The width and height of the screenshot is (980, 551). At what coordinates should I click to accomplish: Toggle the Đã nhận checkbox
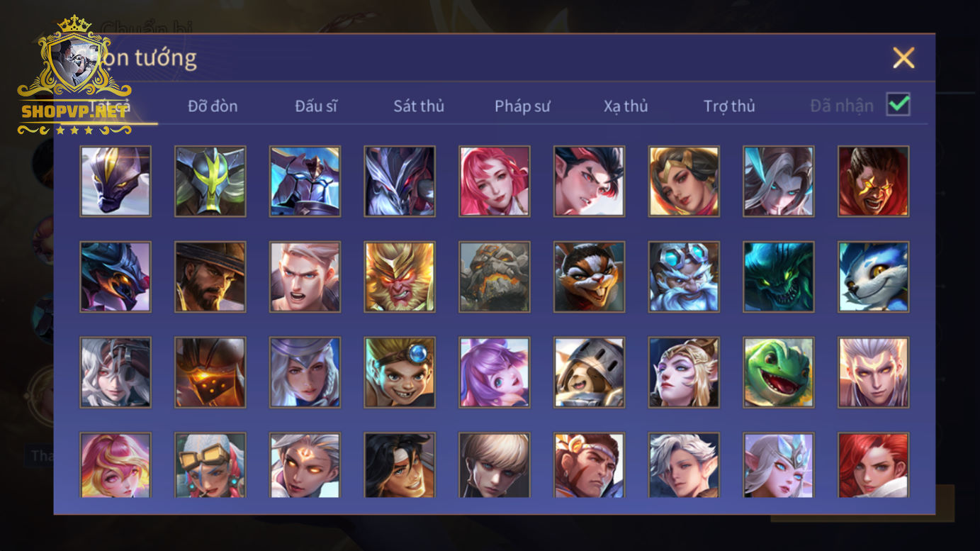click(899, 105)
